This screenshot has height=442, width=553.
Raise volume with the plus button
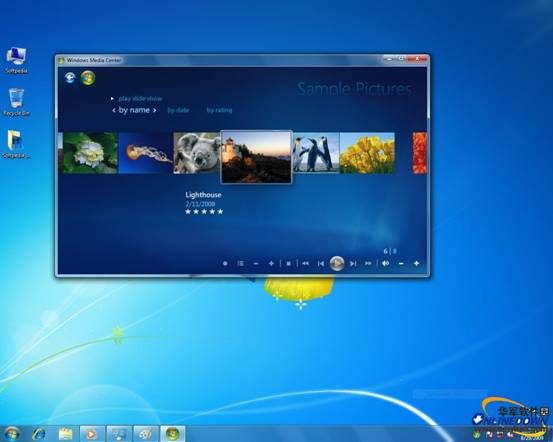coord(417,264)
